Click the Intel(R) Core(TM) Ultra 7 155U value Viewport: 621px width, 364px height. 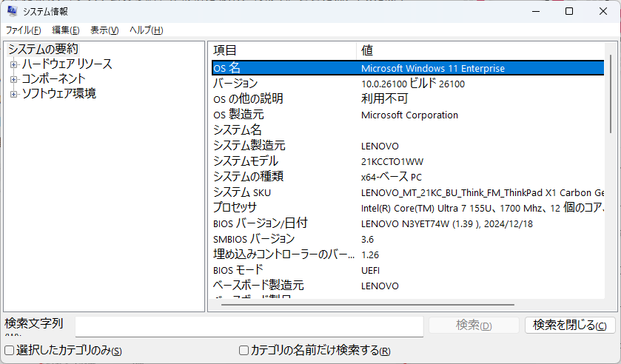coord(482,208)
